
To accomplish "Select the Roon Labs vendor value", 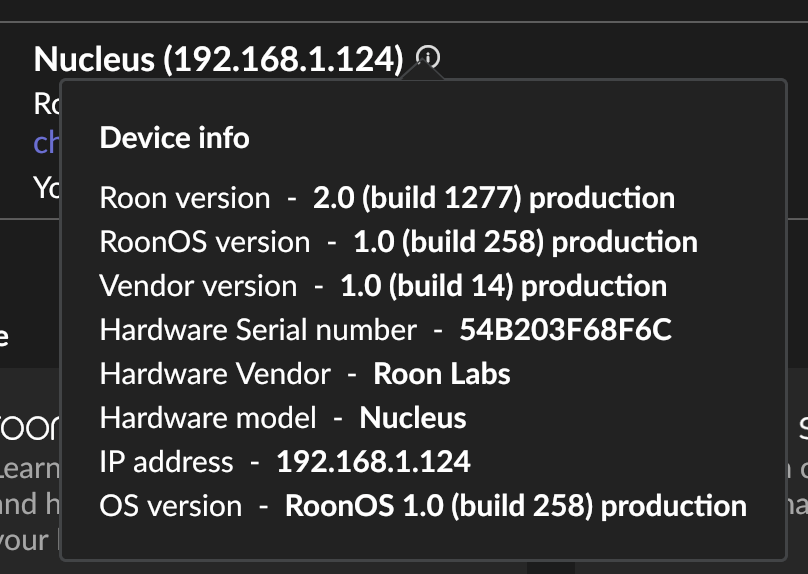I will pyautogui.click(x=442, y=374).
